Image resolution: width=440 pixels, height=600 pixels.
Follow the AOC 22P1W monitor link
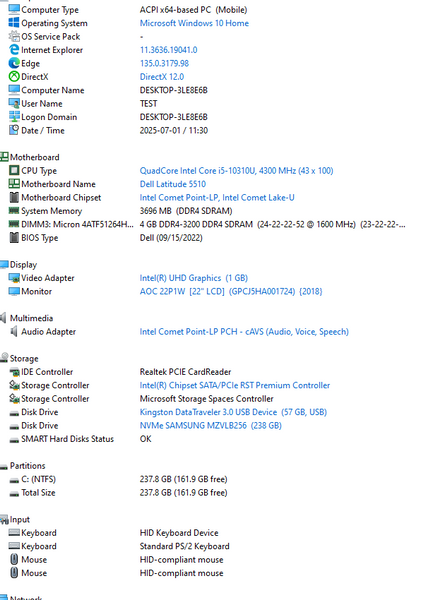pyautogui.click(x=231, y=291)
